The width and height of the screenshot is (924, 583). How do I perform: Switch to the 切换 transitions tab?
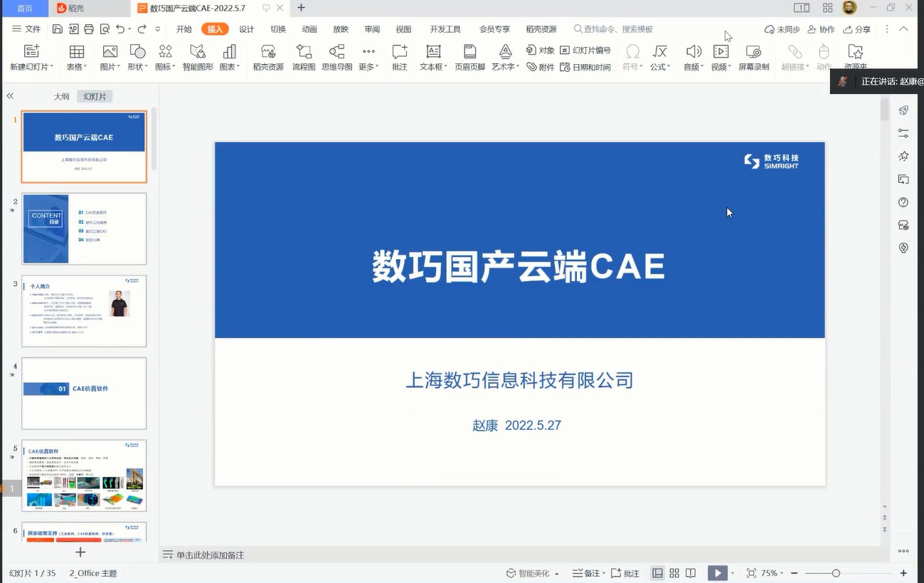click(x=278, y=29)
